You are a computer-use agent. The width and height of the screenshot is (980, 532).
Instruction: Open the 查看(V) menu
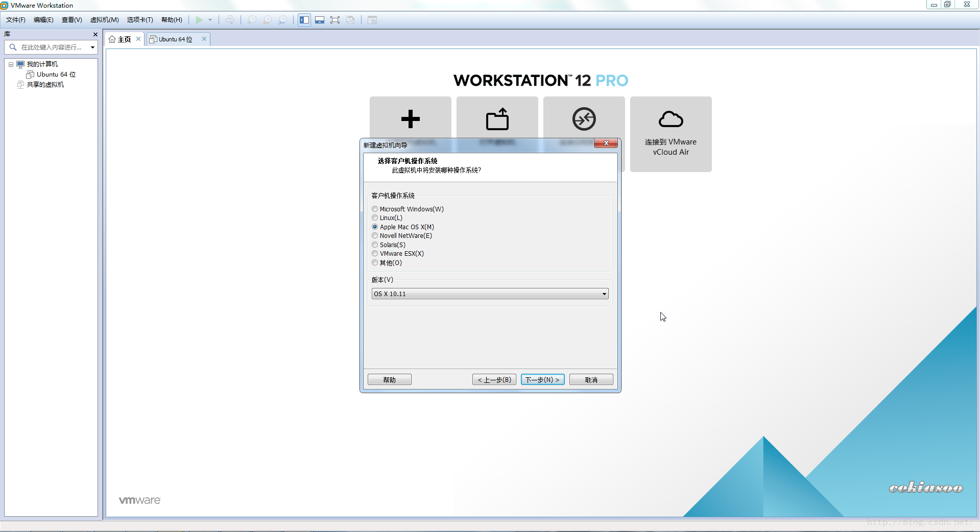click(x=72, y=20)
